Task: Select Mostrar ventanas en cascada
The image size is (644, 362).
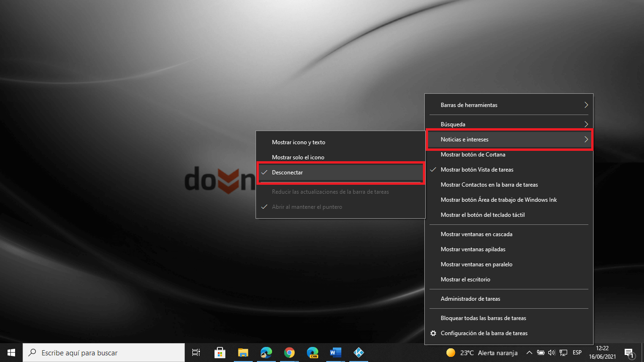Action: click(509, 234)
